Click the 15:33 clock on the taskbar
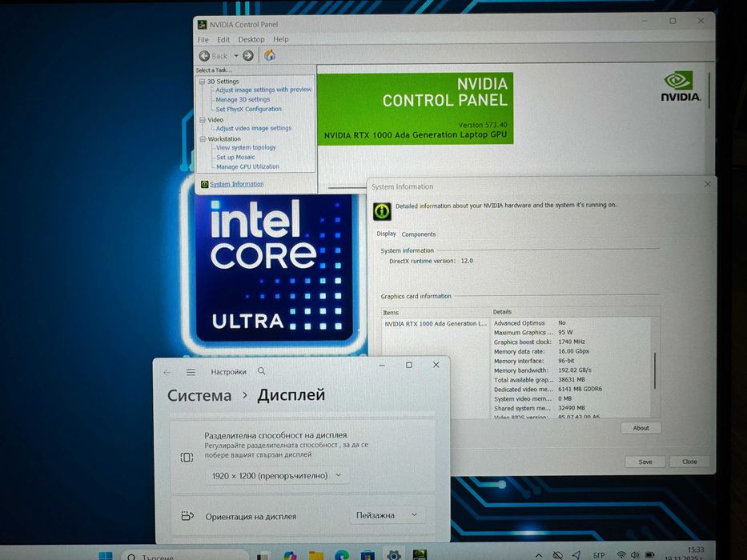The width and height of the screenshot is (747, 560). [x=696, y=550]
